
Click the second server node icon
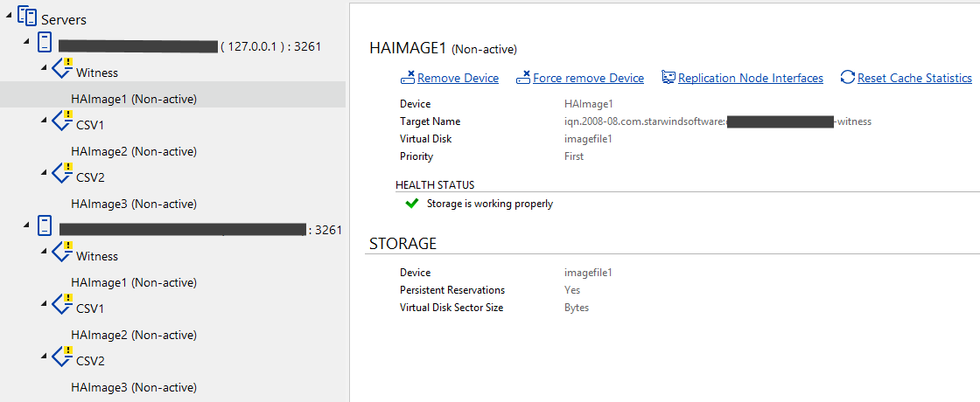44,226
